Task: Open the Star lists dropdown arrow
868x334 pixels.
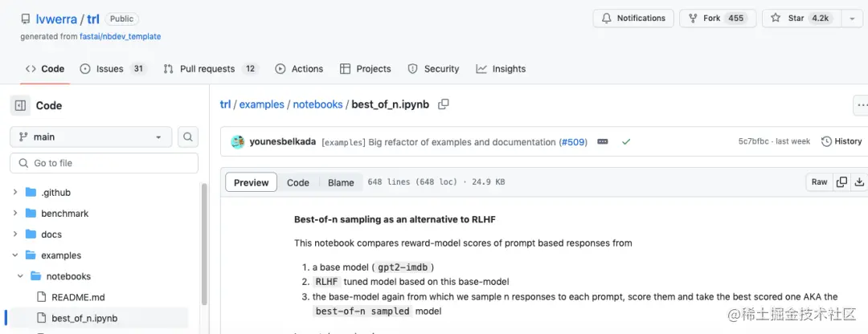Action: click(x=852, y=18)
